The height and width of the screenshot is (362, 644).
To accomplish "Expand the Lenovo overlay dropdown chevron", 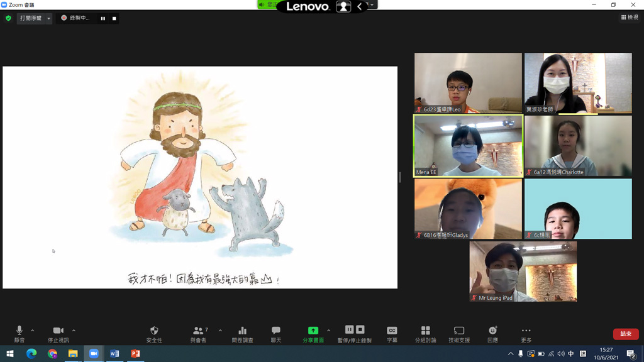I will (x=372, y=5).
